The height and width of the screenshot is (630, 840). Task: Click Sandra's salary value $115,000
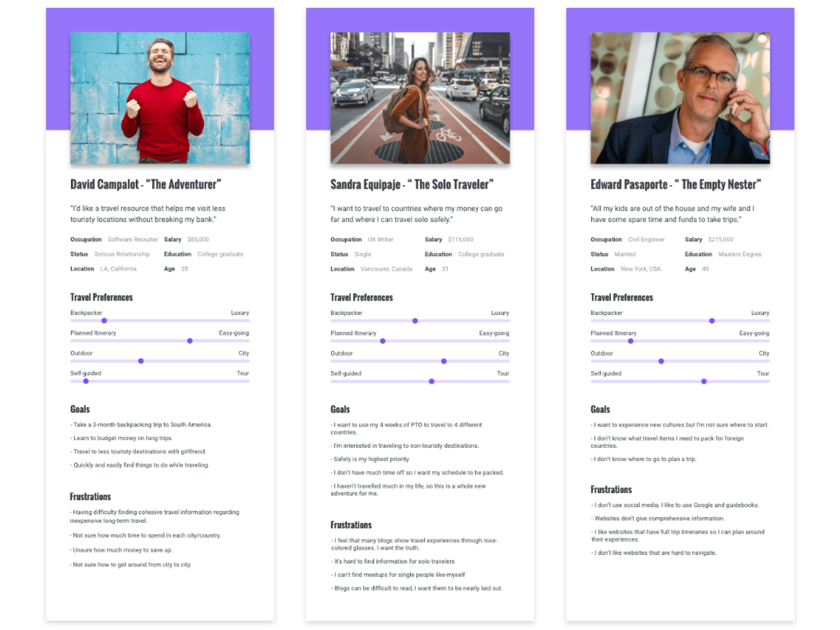point(461,239)
